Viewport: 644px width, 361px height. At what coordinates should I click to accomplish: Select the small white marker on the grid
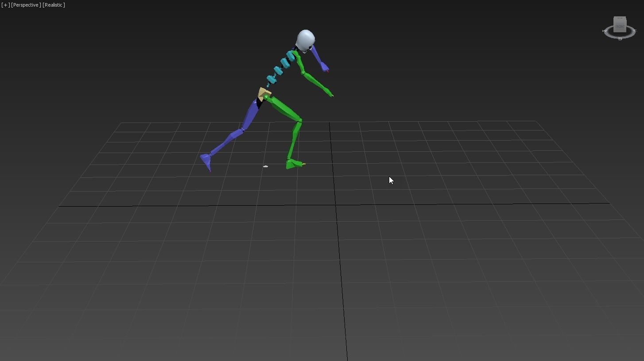click(265, 166)
